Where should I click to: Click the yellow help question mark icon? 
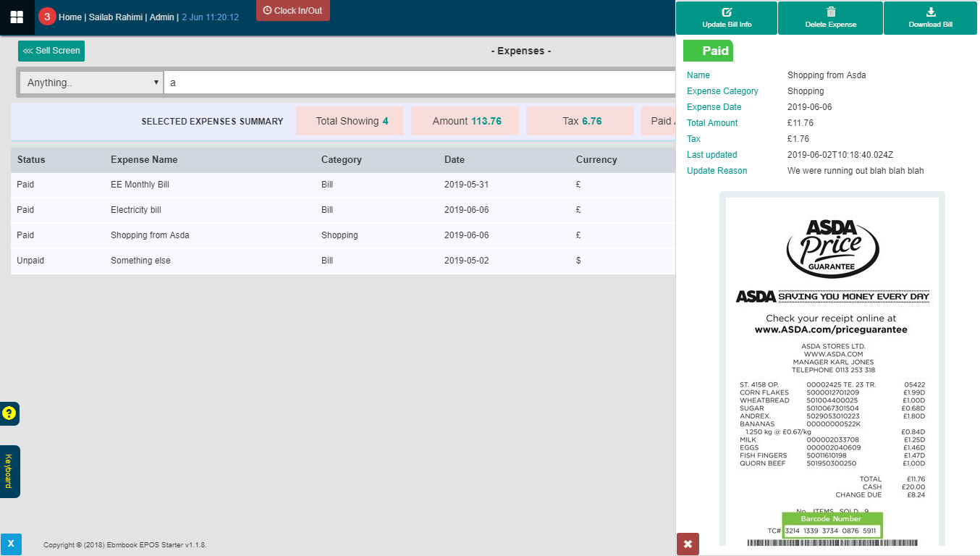[9, 413]
